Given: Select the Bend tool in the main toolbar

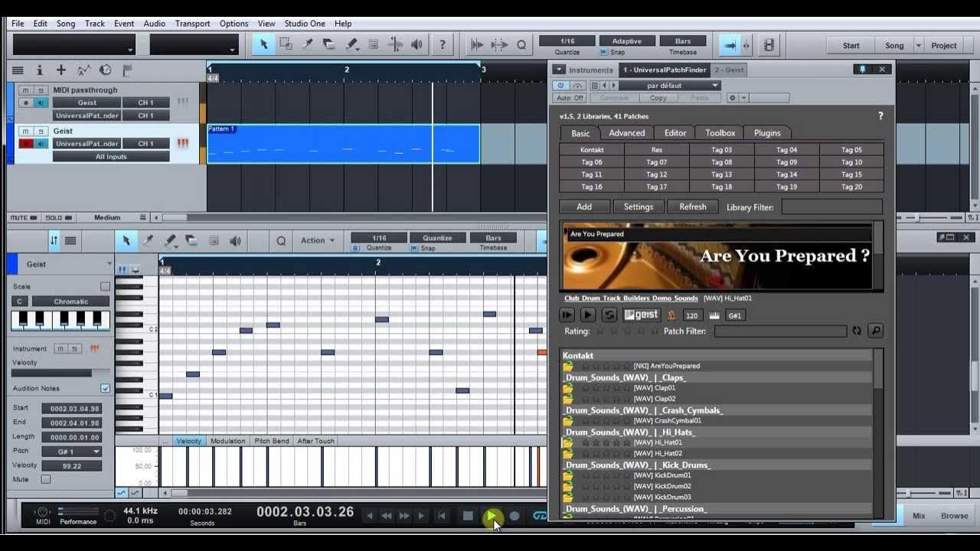Looking at the screenshot, I should point(396,45).
